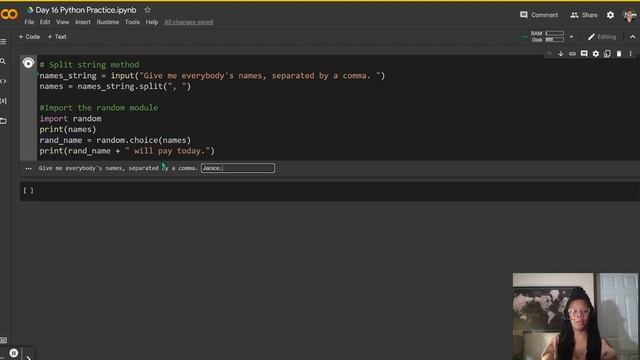
Task: Open Find and replace sidebar icon
Action: pos(3,61)
